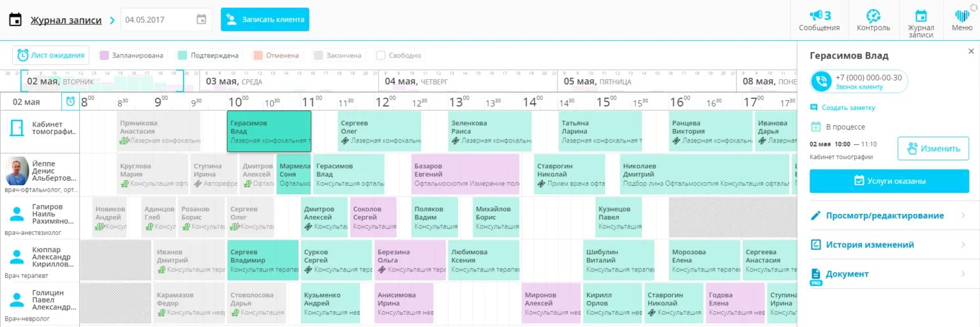The image size is (980, 327).
Task: Open Шибулин Виталий appointment
Action: pyautogui.click(x=619, y=260)
